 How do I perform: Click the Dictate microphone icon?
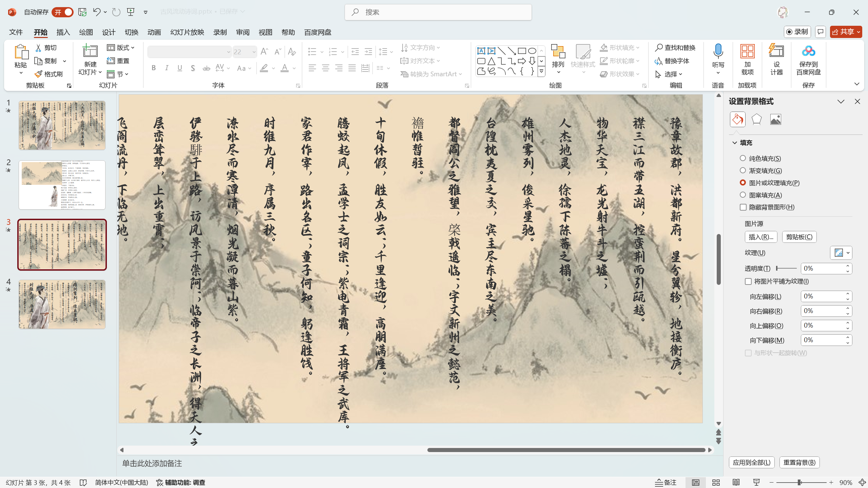click(x=718, y=52)
